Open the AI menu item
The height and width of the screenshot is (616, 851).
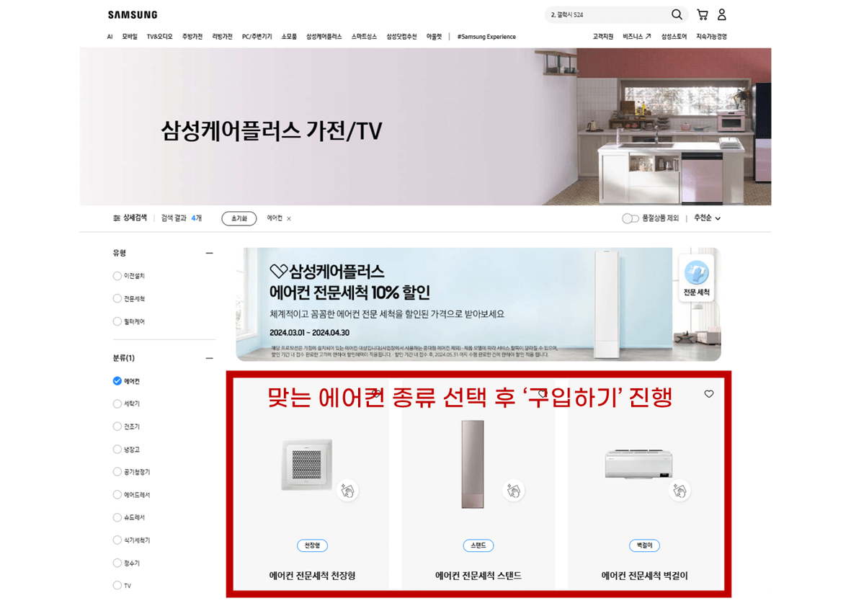110,37
